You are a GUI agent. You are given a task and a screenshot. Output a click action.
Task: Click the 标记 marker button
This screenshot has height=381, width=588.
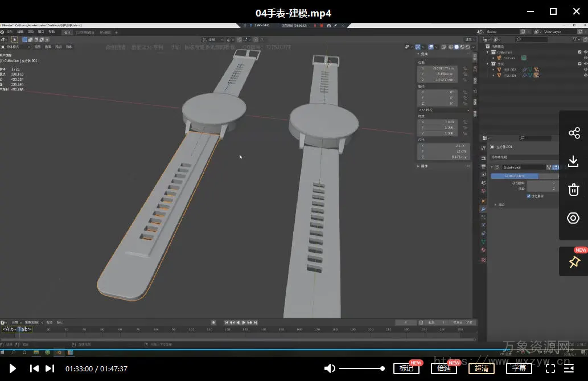click(406, 368)
